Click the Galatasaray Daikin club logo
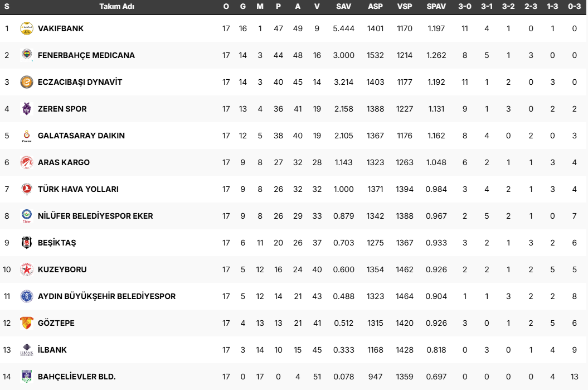588x390 pixels. 27,136
